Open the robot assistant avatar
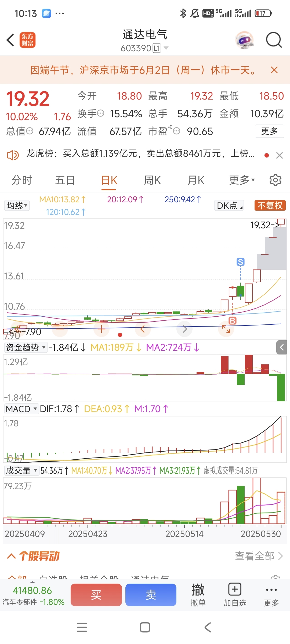The image size is (290, 644). click(x=244, y=40)
